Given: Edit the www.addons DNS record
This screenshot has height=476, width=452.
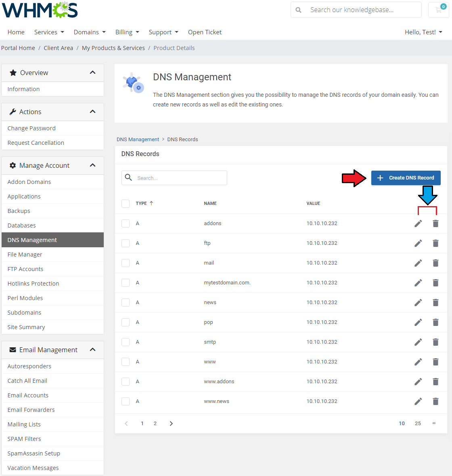Looking at the screenshot, I should point(418,381).
